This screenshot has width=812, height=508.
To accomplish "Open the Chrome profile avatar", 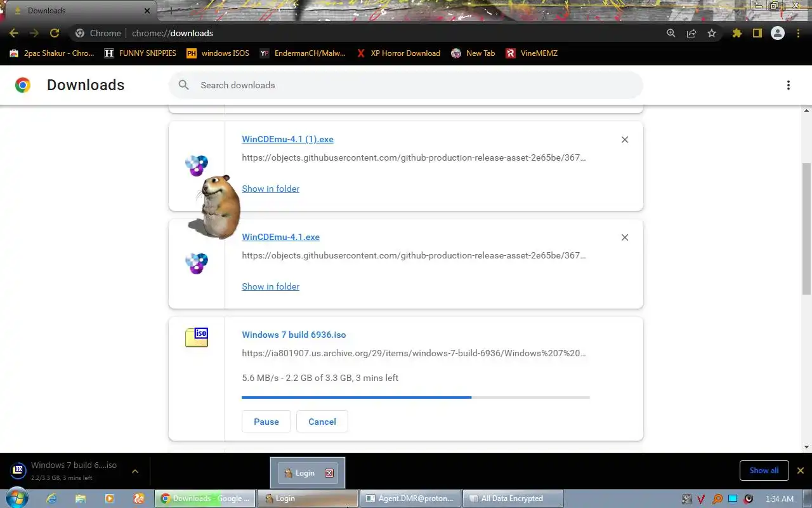I will coord(778,33).
